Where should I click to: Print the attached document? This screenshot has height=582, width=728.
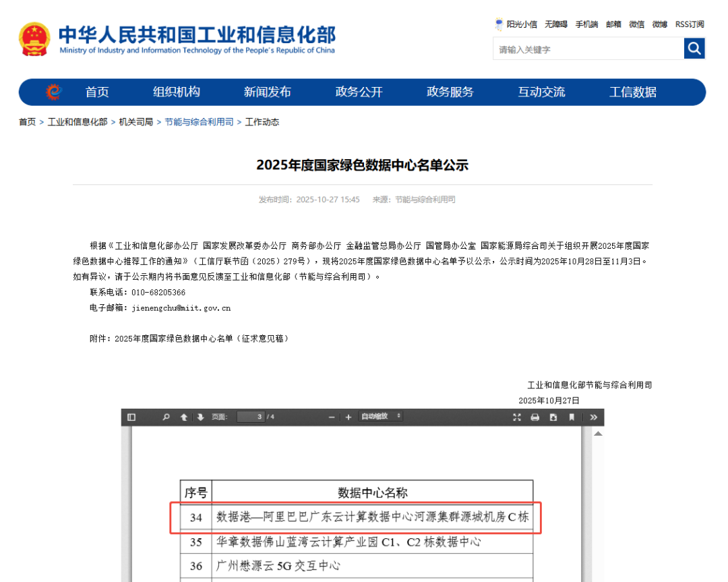click(x=533, y=416)
